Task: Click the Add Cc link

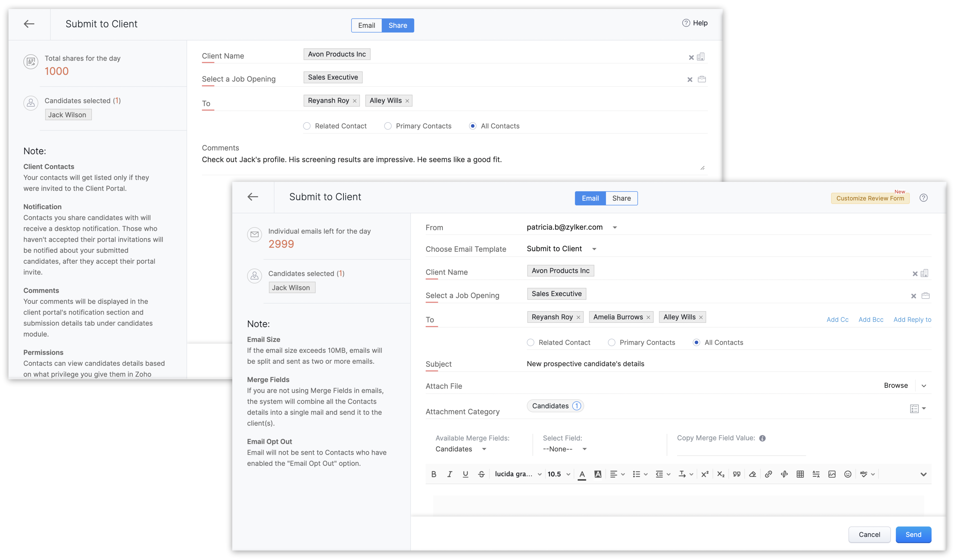Action: pyautogui.click(x=837, y=320)
